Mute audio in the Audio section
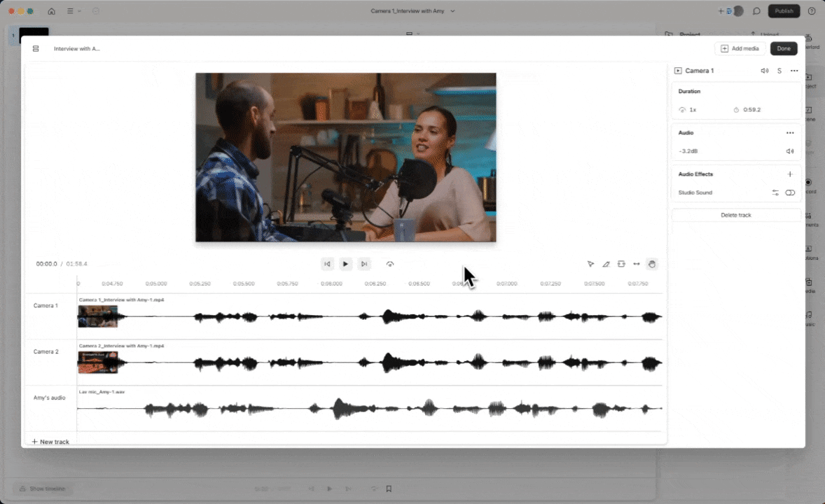 coord(790,150)
